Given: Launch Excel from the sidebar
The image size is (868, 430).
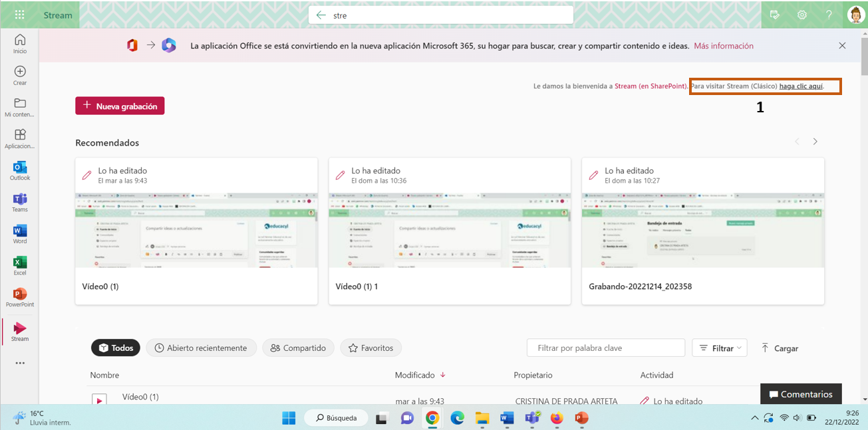Looking at the screenshot, I should click(20, 266).
